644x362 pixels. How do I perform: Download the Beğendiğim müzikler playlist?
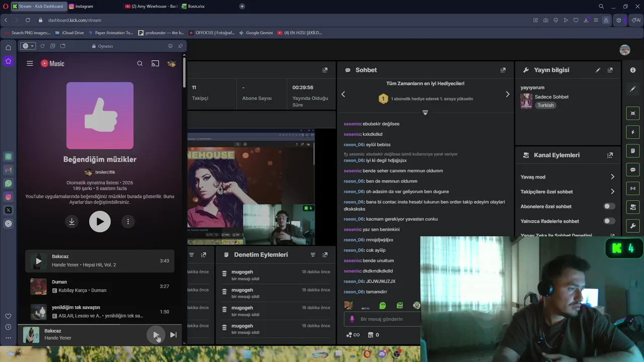(x=72, y=222)
